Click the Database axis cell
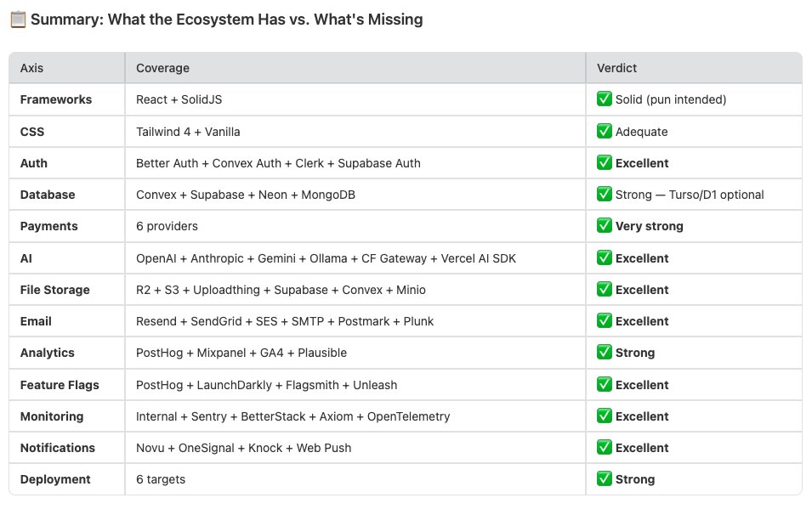 67,195
